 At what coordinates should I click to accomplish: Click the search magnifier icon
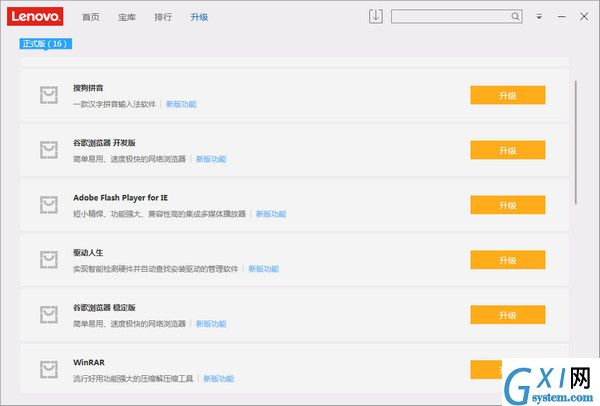coord(515,16)
